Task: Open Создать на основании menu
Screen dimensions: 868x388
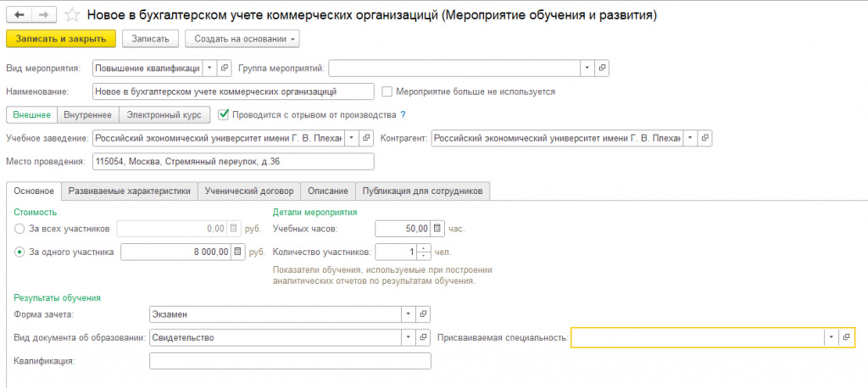Action: tap(242, 39)
